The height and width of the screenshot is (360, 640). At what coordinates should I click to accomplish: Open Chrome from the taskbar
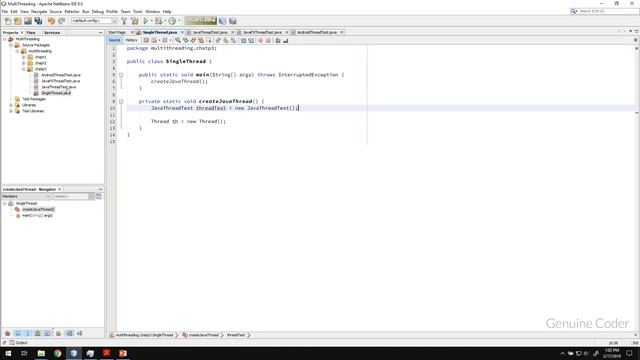click(x=58, y=353)
